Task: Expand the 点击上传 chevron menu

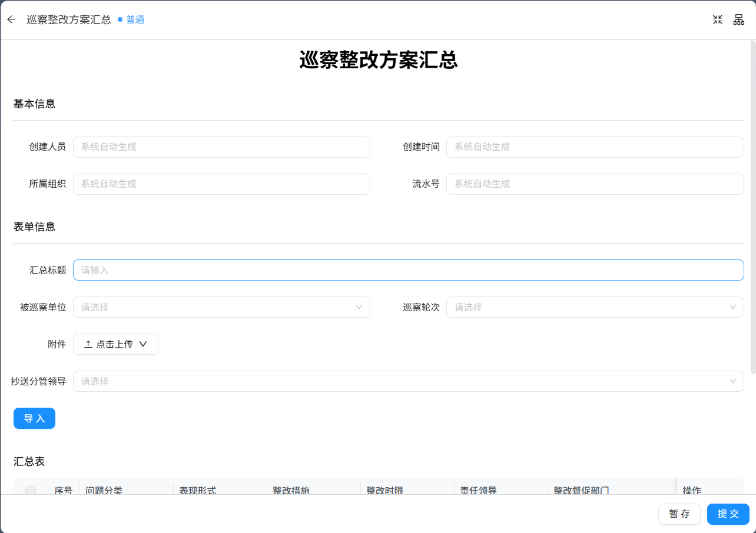Action: 142,345
